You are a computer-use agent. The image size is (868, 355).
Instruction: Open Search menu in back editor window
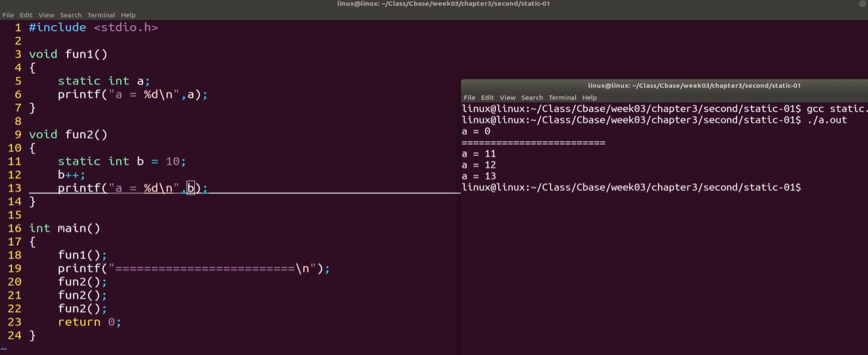[71, 15]
